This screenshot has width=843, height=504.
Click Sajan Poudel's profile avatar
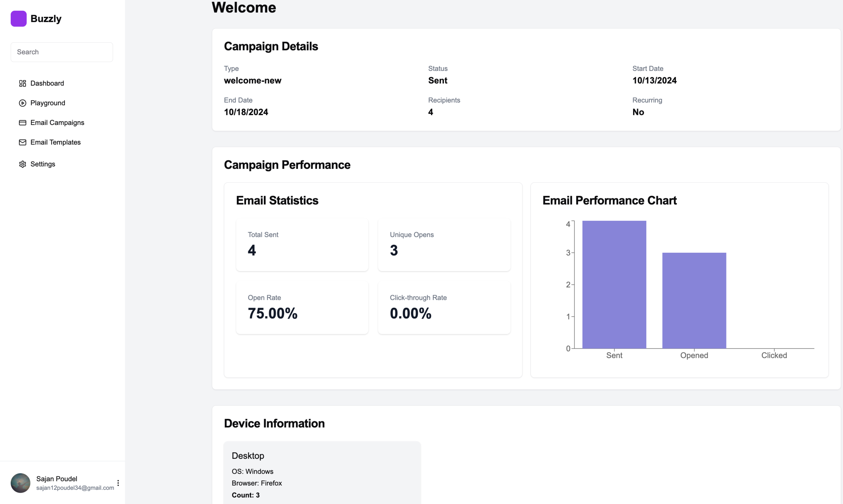[20, 483]
